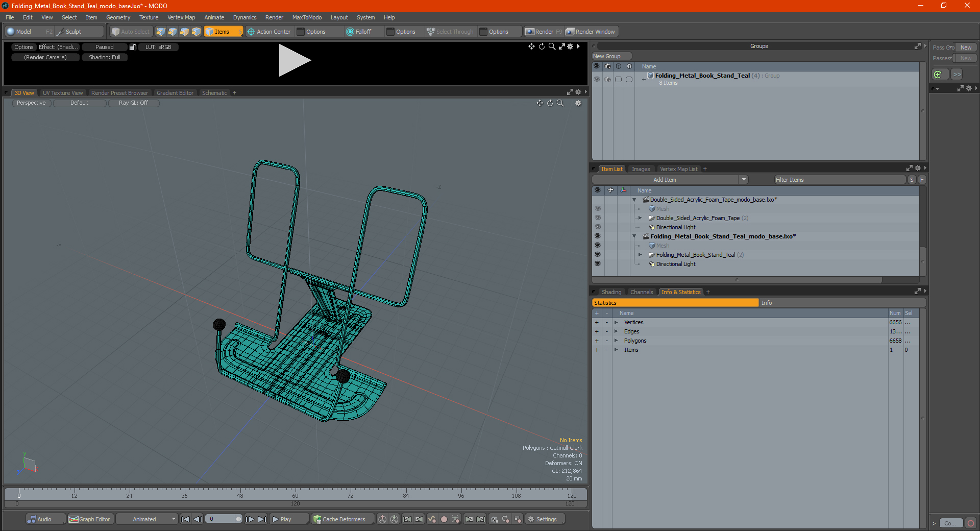Step to previous frame
The width and height of the screenshot is (980, 531).
point(198,519)
